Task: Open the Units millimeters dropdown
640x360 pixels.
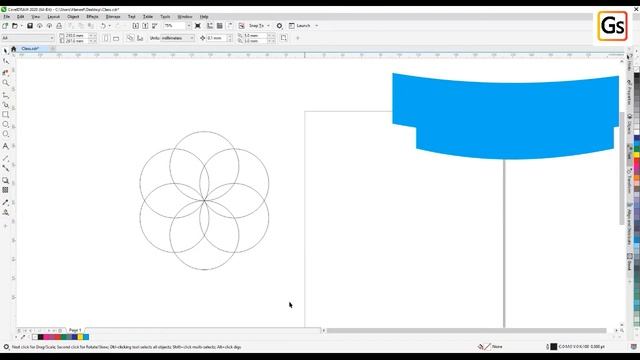Action: [191, 38]
